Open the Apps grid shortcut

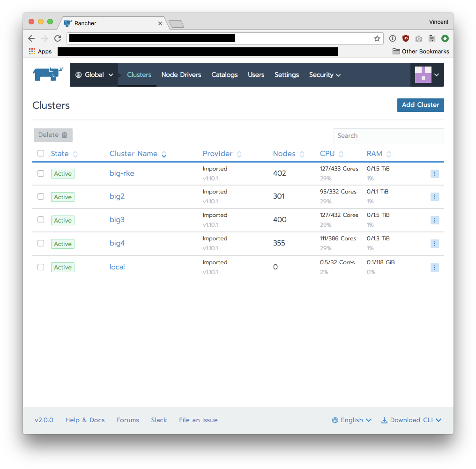point(40,52)
